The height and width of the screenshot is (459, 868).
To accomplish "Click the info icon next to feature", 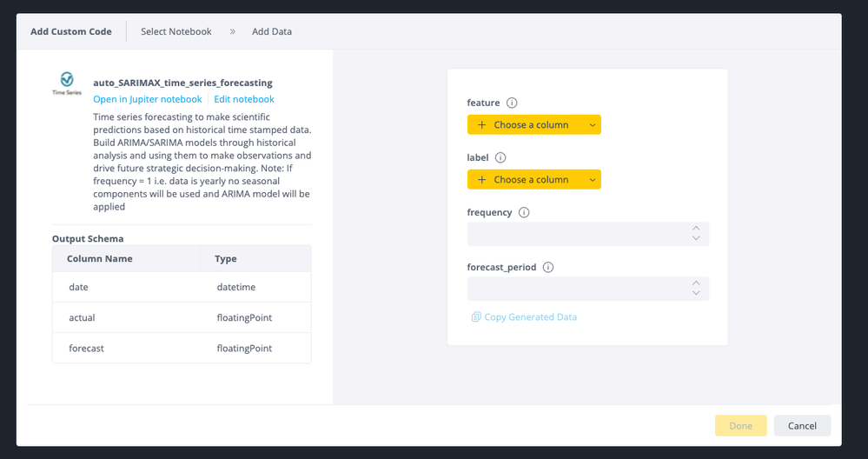I will (512, 103).
